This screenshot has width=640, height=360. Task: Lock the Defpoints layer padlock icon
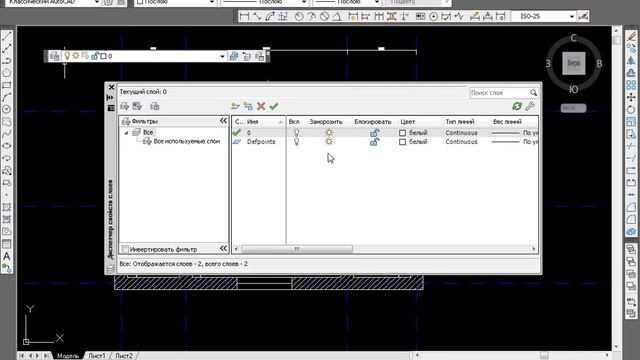coord(374,142)
